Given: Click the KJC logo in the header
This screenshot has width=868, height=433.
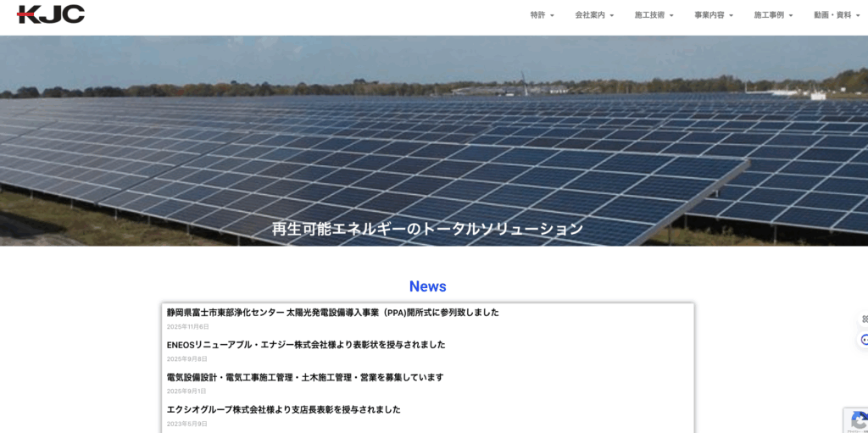Looking at the screenshot, I should click(x=51, y=14).
